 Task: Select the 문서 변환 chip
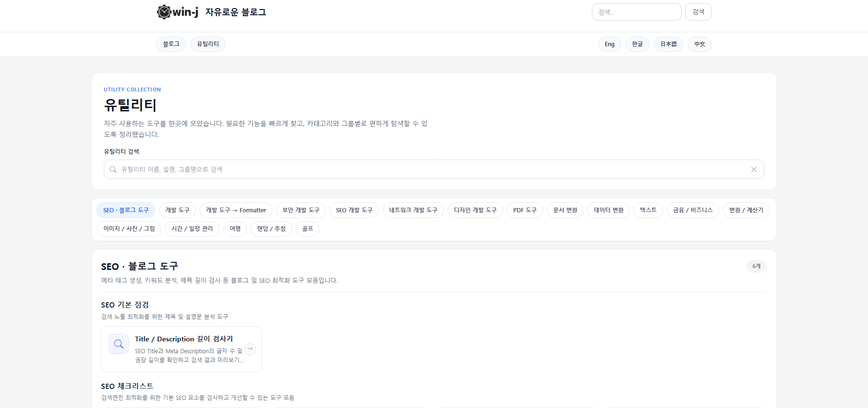coord(565,210)
